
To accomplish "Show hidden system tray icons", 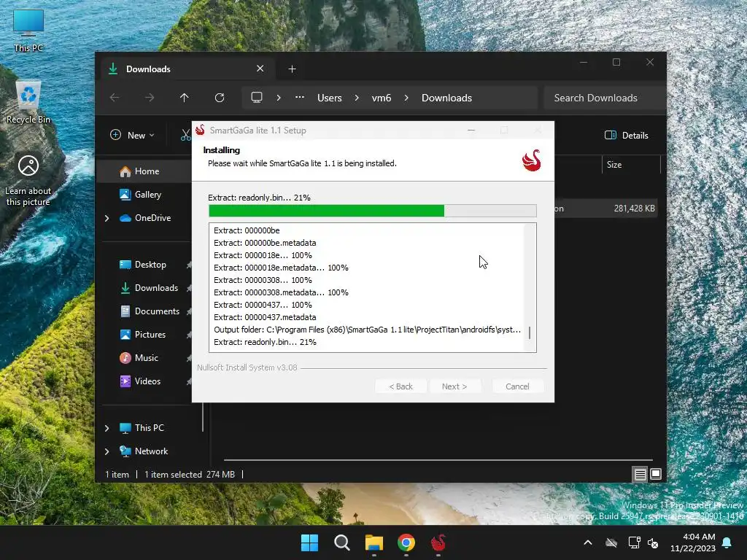I will tap(588, 542).
